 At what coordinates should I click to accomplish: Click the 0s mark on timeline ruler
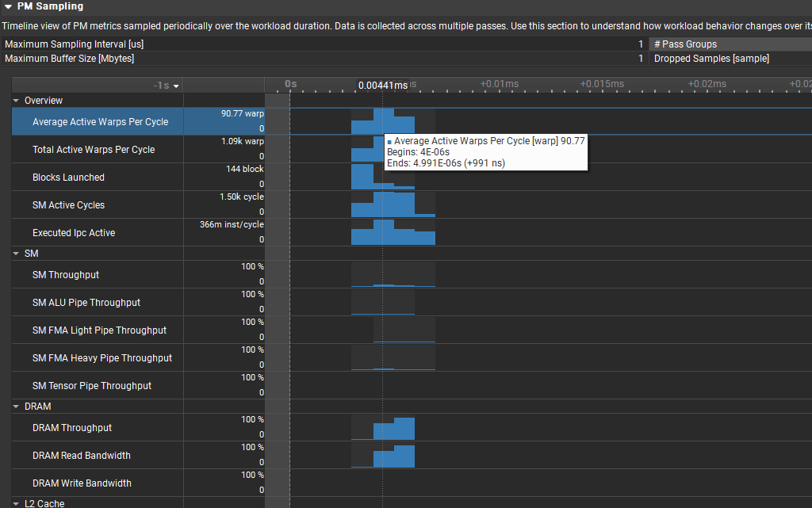(x=290, y=84)
